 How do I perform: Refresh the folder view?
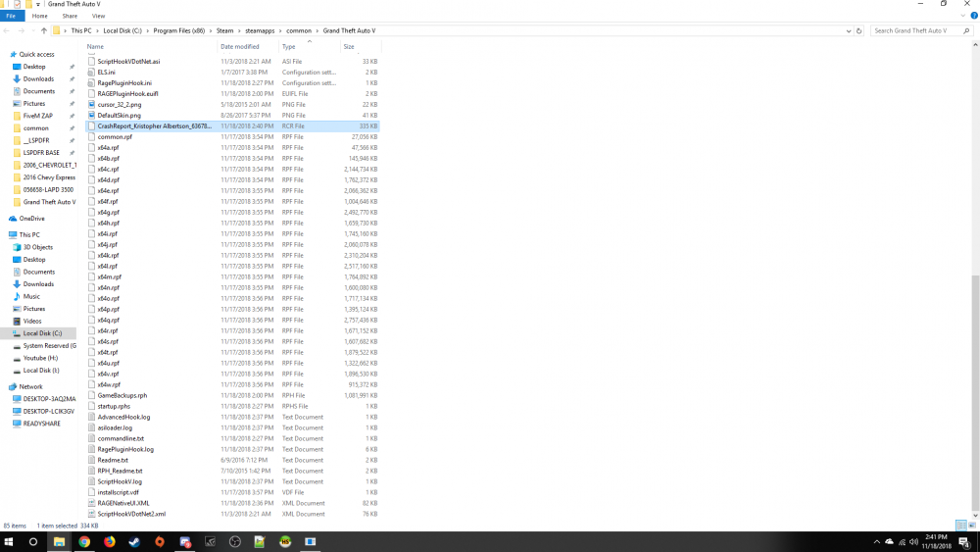(858, 30)
